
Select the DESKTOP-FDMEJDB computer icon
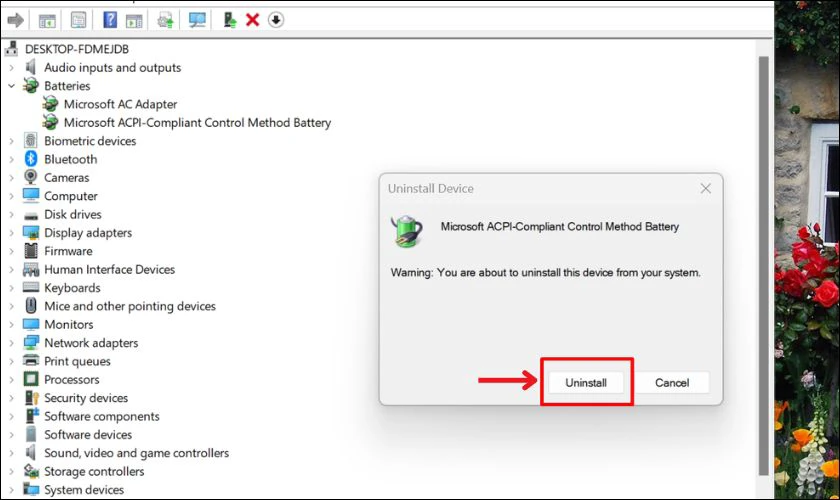[x=11, y=49]
